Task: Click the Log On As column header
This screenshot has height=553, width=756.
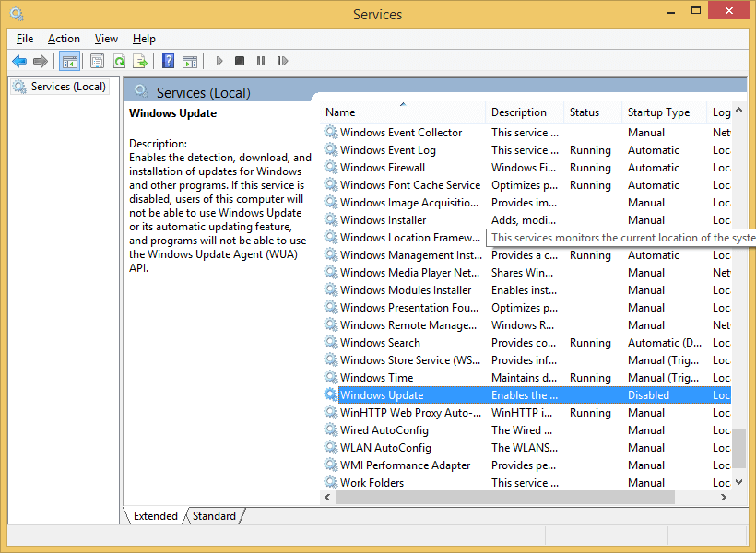Action: (x=720, y=112)
